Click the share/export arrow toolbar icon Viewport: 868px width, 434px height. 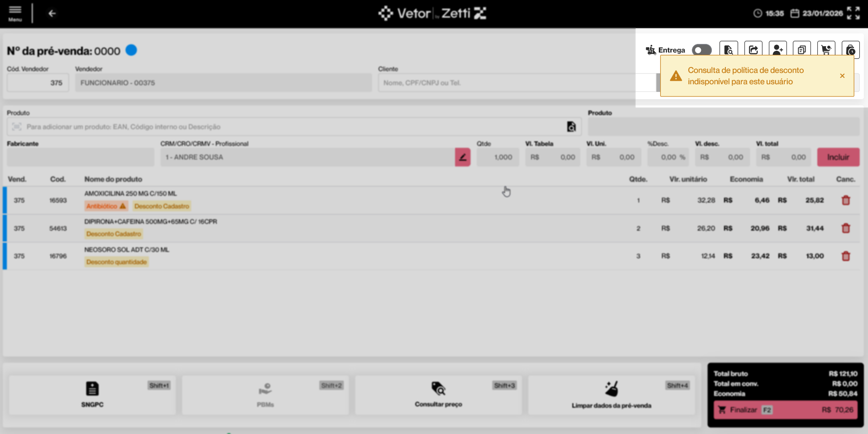pyautogui.click(x=753, y=49)
